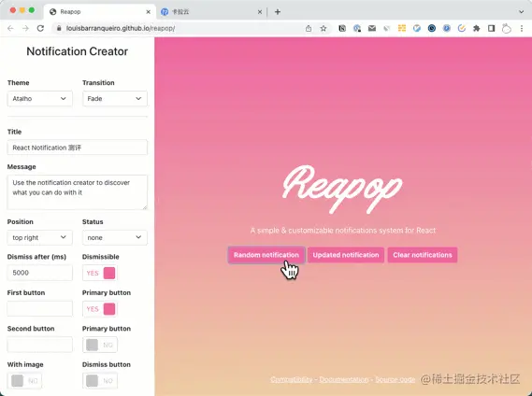Screen dimensions: 532x396
Task: Open the Theme dropdown showing Atalho
Action: pyautogui.click(x=39, y=99)
